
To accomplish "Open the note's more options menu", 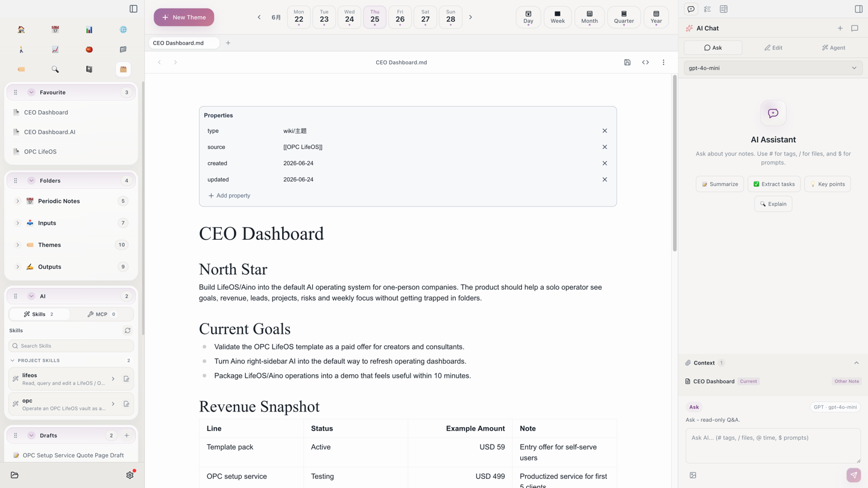I will [x=663, y=62].
